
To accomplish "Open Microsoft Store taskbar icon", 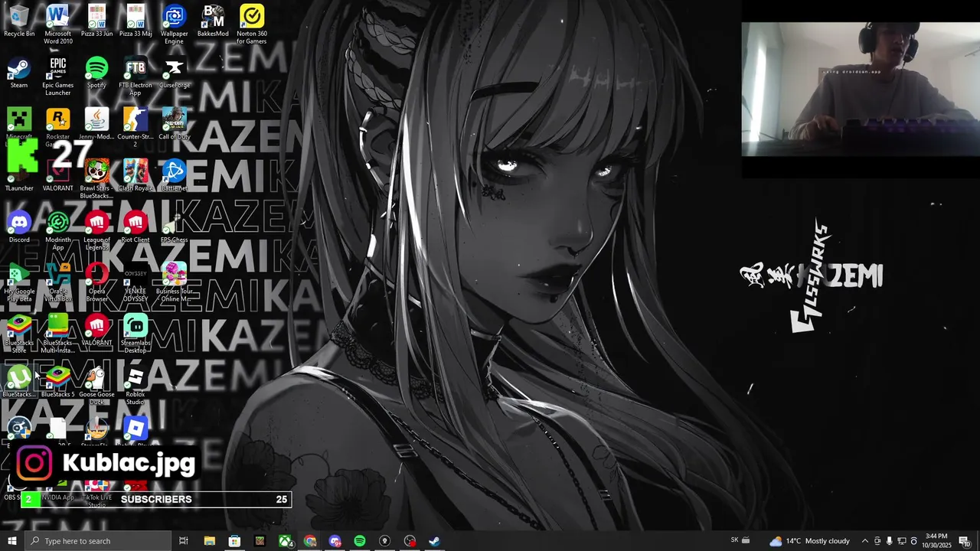I will [x=234, y=541].
